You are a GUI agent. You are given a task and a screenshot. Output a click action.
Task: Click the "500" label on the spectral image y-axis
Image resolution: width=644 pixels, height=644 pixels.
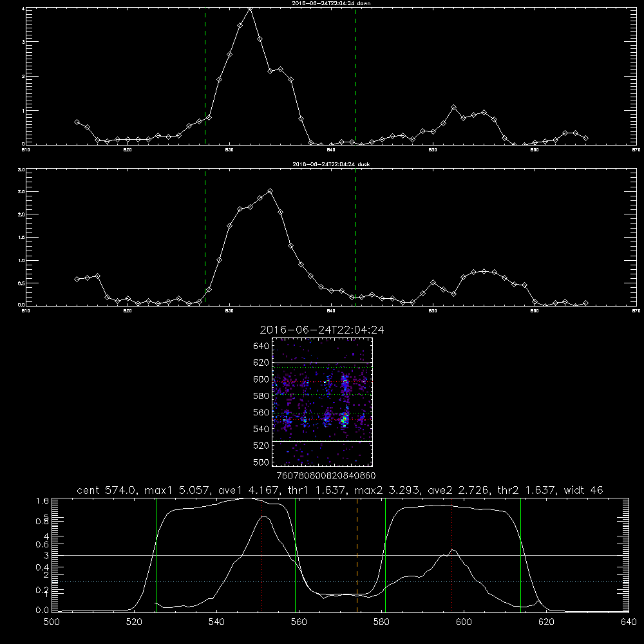tap(261, 462)
